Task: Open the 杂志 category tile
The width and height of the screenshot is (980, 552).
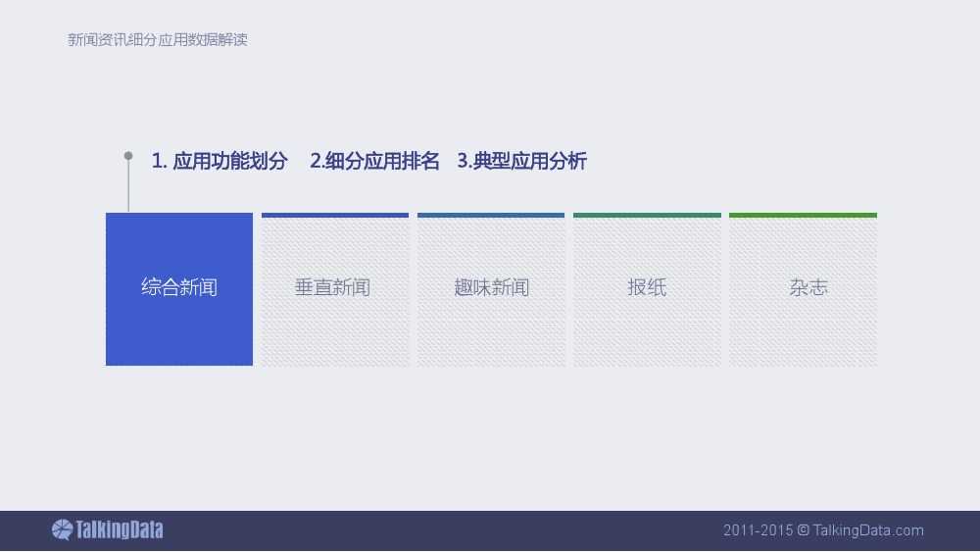Action: click(808, 288)
